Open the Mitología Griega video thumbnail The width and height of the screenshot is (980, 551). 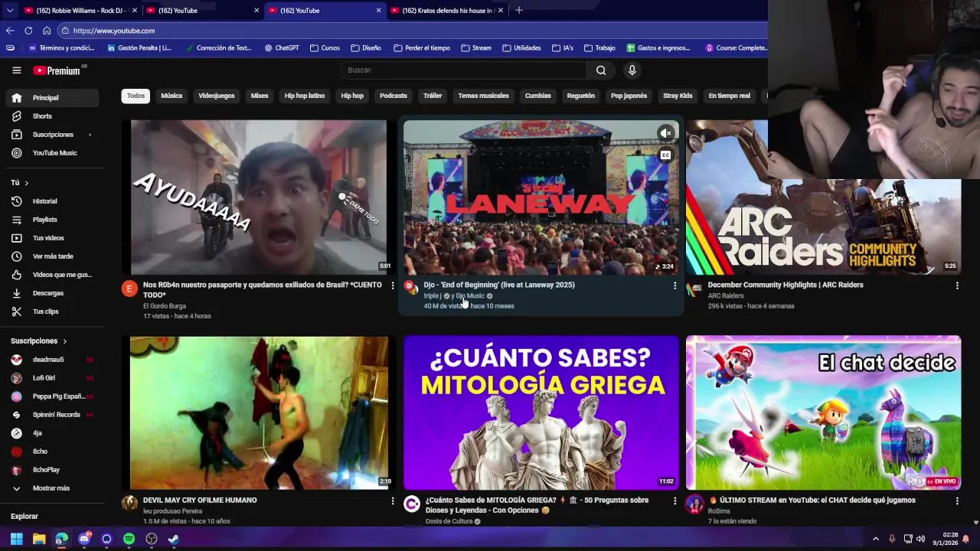(x=541, y=412)
